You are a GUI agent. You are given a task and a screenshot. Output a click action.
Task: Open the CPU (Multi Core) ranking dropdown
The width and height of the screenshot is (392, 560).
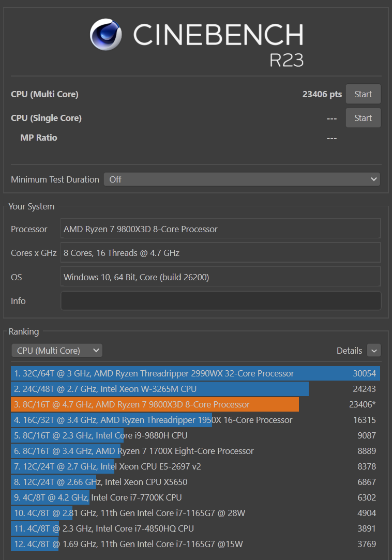pos(57,351)
